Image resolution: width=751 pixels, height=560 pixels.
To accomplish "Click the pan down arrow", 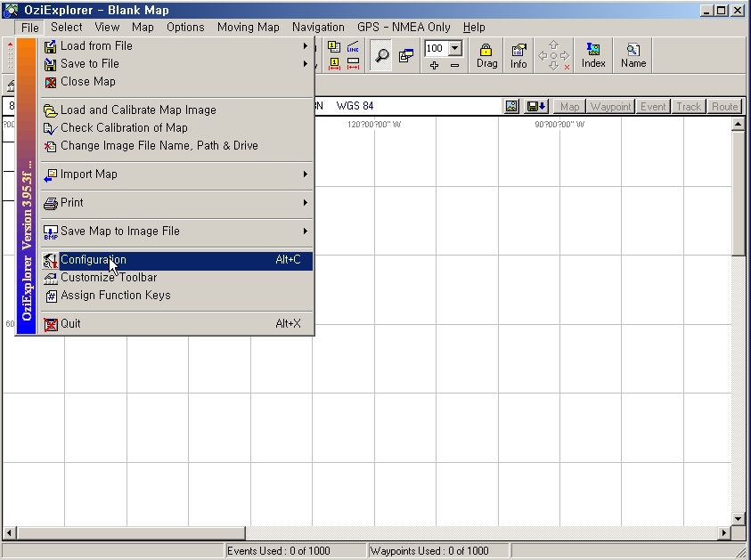I will tap(553, 67).
